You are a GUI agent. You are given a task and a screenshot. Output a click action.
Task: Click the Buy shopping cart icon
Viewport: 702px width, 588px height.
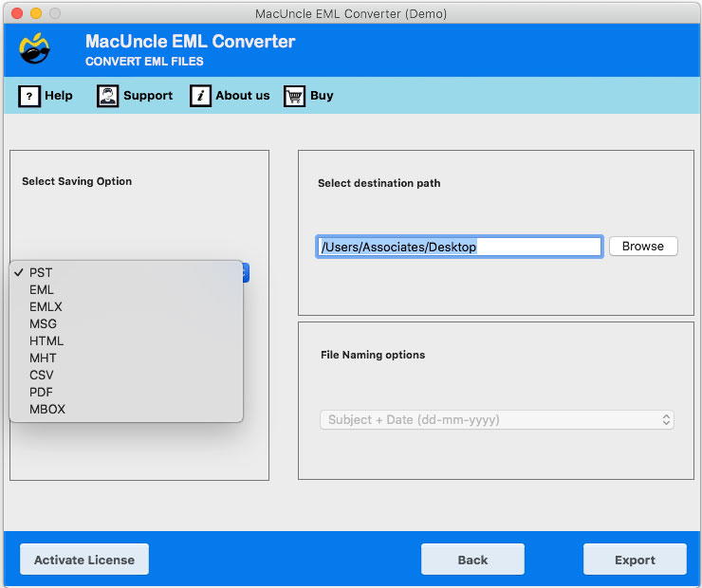point(294,96)
